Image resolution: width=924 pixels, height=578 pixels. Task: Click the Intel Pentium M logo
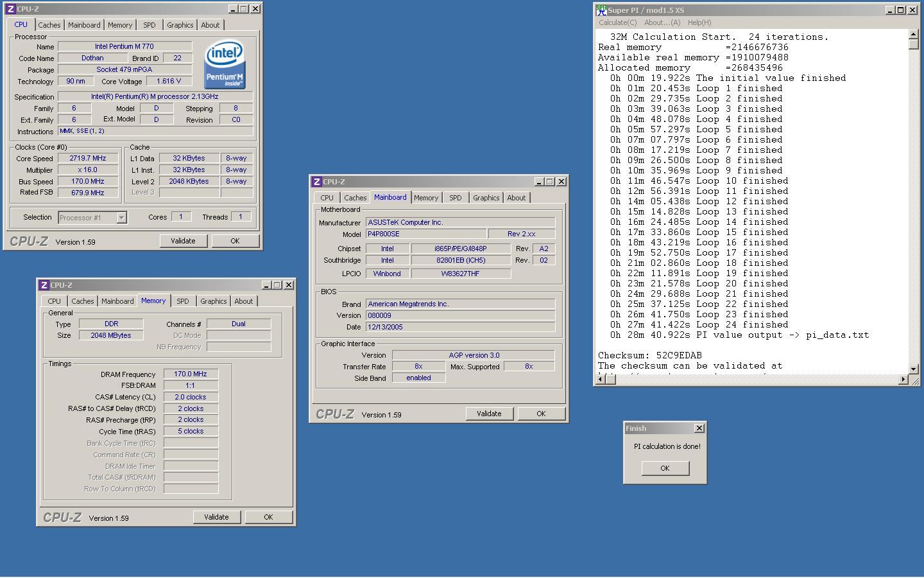pyautogui.click(x=225, y=65)
